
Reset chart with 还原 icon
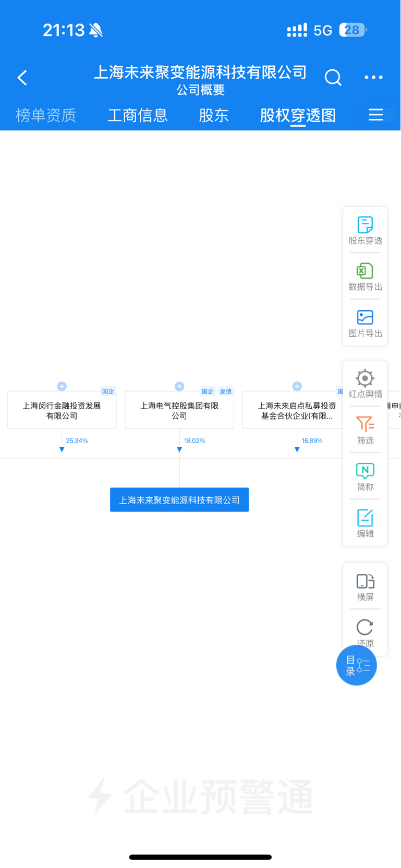click(x=365, y=633)
